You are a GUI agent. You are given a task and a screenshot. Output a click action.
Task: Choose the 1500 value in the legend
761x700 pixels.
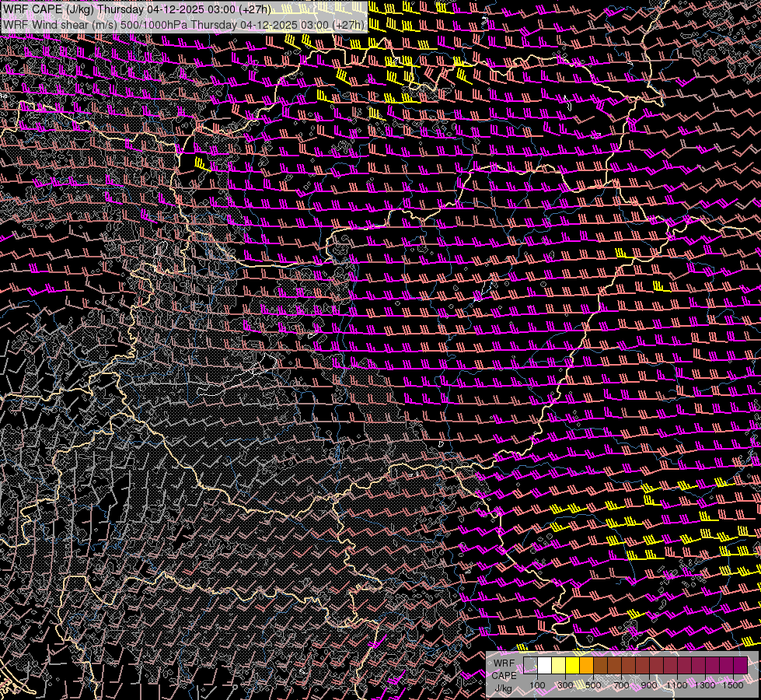point(733,685)
